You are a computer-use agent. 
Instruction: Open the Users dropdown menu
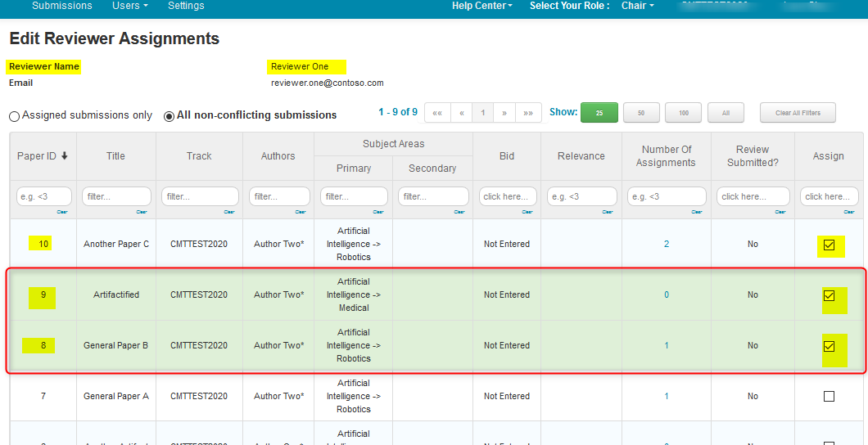tap(130, 6)
